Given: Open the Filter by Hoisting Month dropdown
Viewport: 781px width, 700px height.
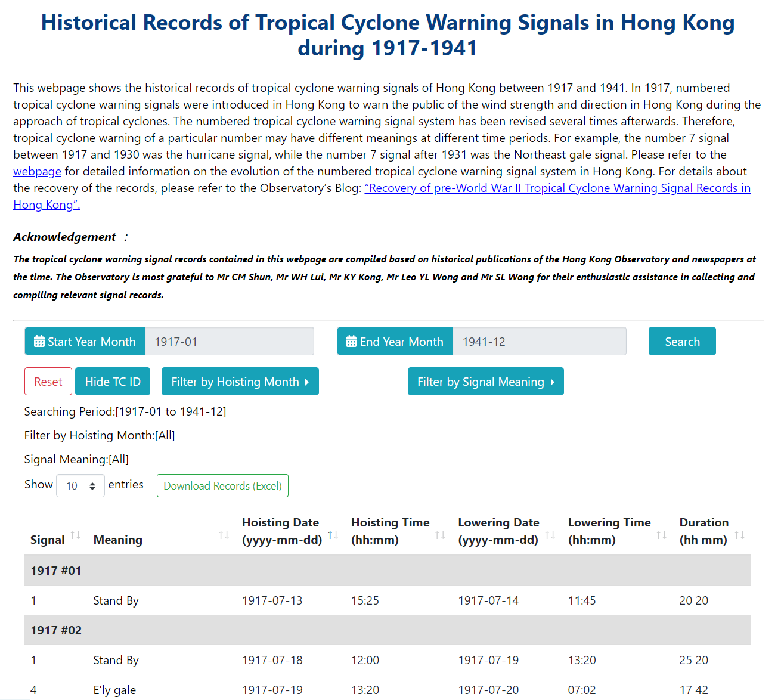Looking at the screenshot, I should 240,382.
